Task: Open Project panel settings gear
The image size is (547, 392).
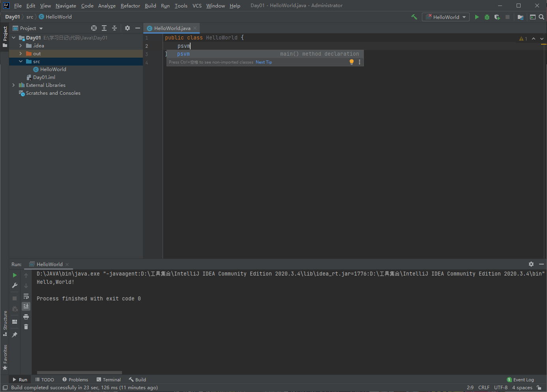Action: [x=127, y=28]
